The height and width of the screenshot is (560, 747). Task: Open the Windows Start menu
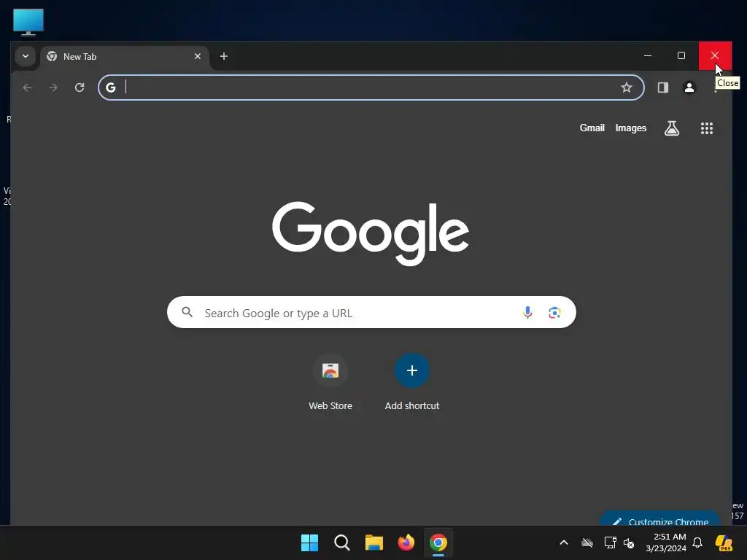tap(309, 542)
